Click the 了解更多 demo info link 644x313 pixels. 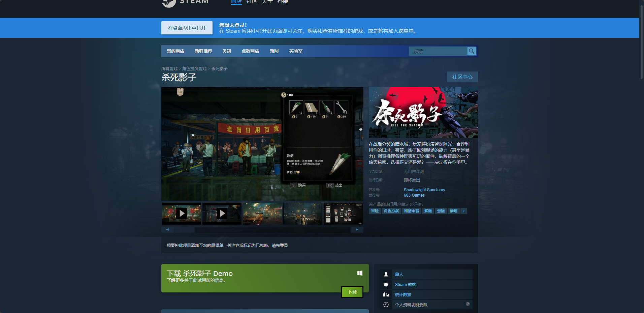pyautogui.click(x=175, y=281)
